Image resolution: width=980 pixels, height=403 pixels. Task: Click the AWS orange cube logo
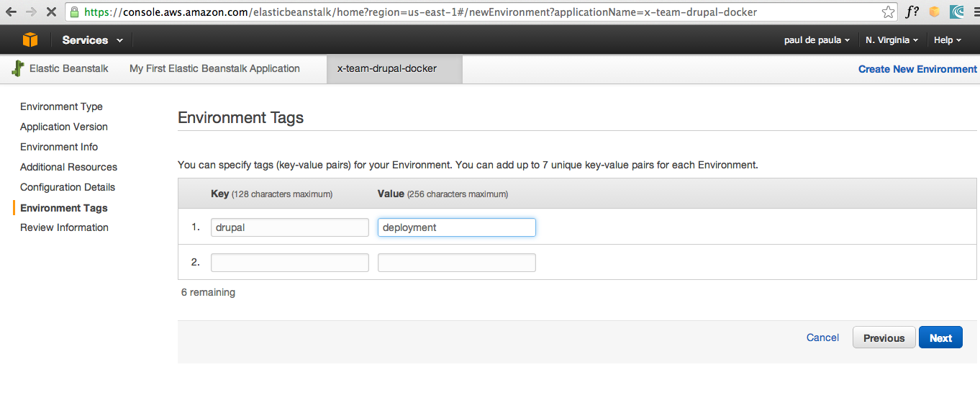pyautogui.click(x=30, y=40)
